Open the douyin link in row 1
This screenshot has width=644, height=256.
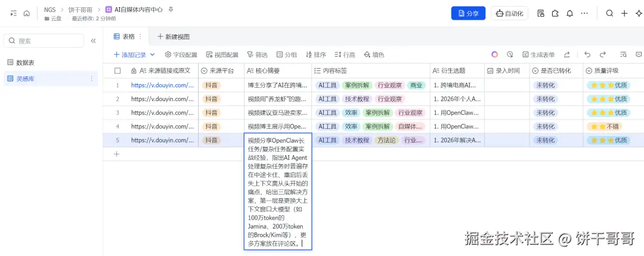tap(163, 85)
